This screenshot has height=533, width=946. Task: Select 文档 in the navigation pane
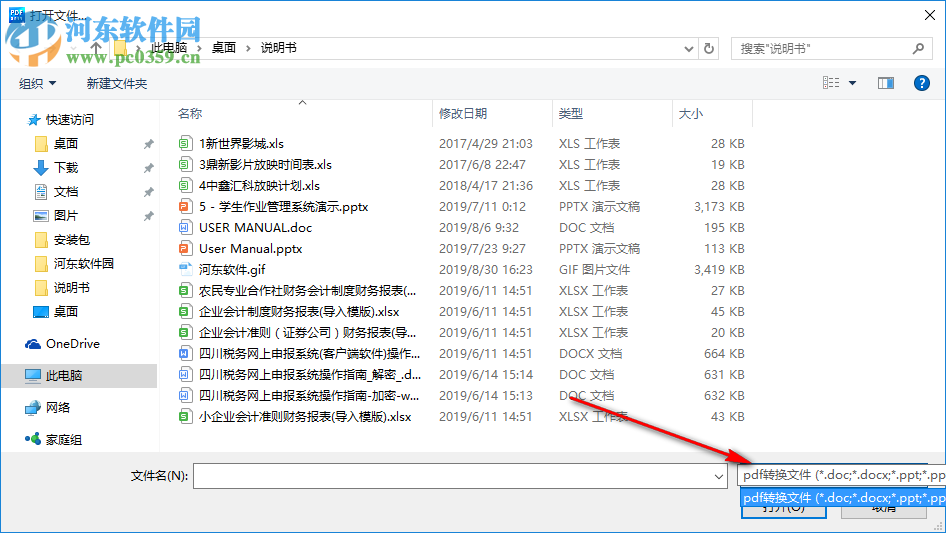[66, 192]
